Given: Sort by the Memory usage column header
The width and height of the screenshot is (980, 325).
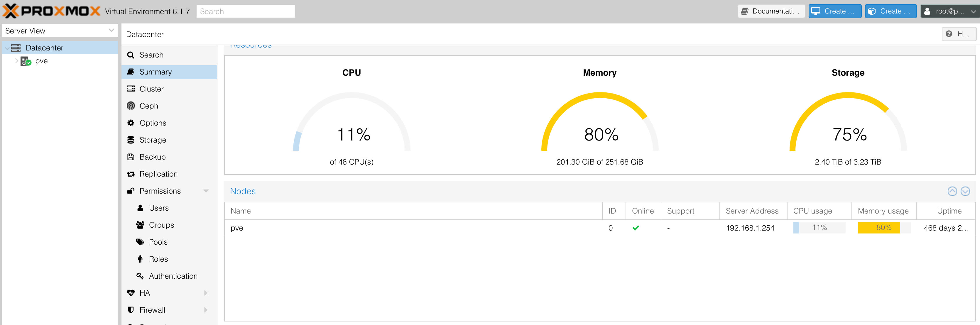Looking at the screenshot, I should pyautogui.click(x=884, y=211).
